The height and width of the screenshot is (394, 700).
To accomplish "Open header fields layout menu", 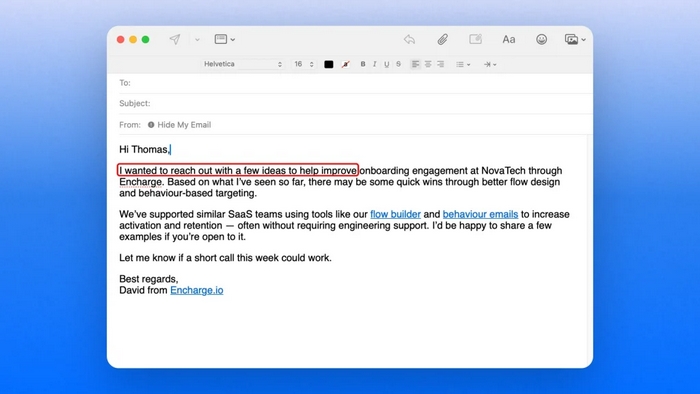I will tap(225, 39).
